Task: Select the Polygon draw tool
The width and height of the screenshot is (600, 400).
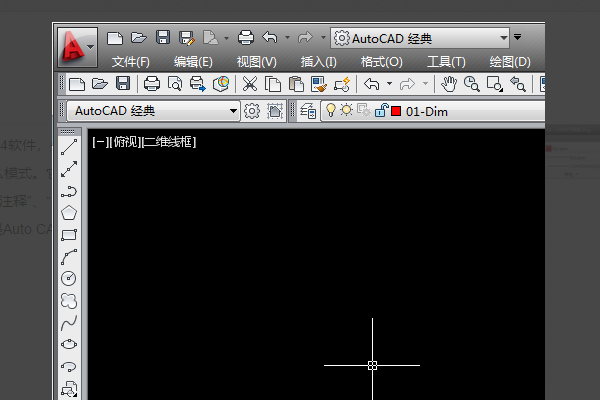Action: (70, 213)
